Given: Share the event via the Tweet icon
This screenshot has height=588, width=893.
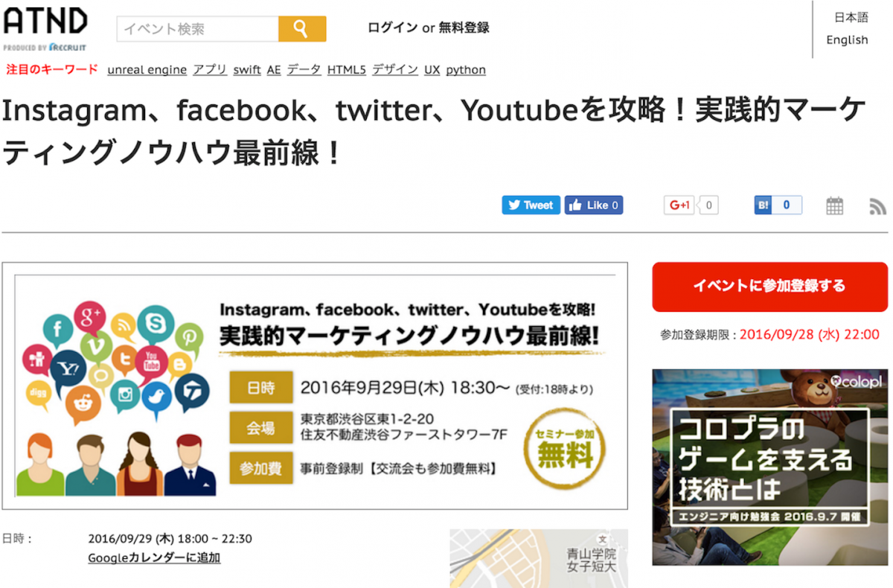Looking at the screenshot, I should point(530,205).
